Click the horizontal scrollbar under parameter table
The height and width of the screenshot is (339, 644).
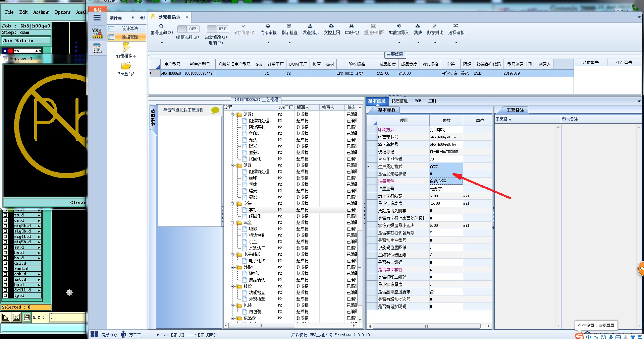point(426,326)
